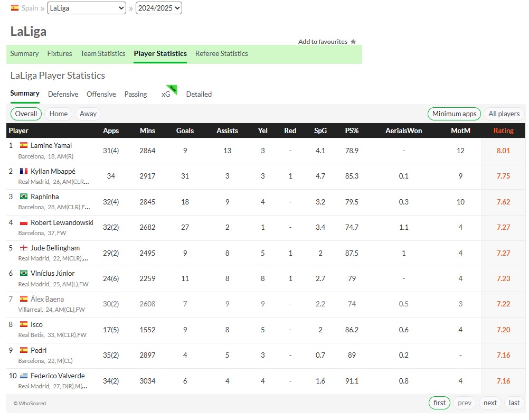The image size is (529, 420).
Task: Sort table by Apps column
Action: tap(111, 130)
